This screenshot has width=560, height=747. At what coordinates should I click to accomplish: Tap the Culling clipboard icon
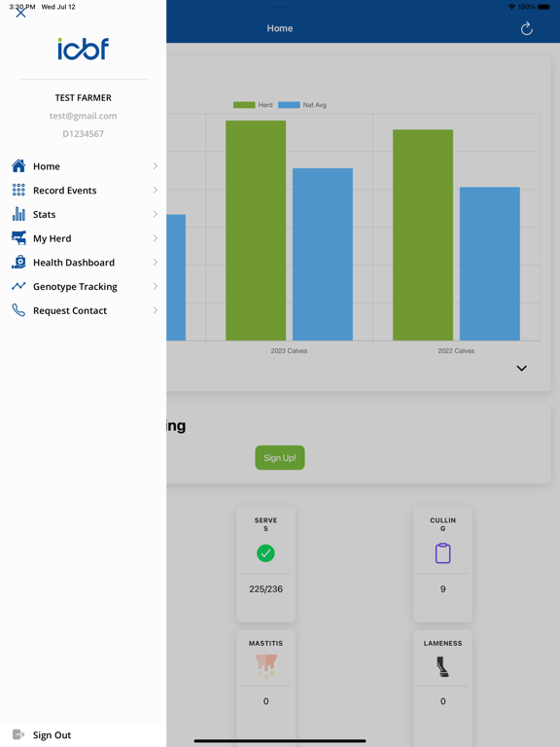point(443,553)
